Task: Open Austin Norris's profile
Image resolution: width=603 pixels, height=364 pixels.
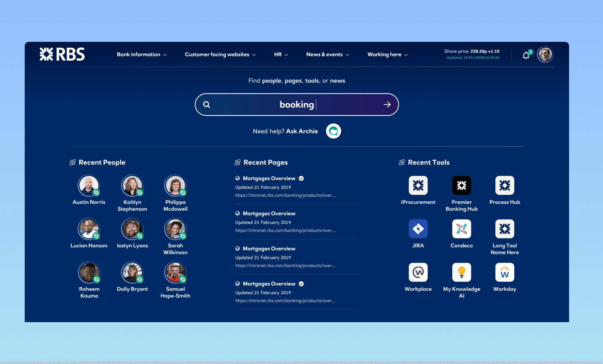Action: click(89, 185)
